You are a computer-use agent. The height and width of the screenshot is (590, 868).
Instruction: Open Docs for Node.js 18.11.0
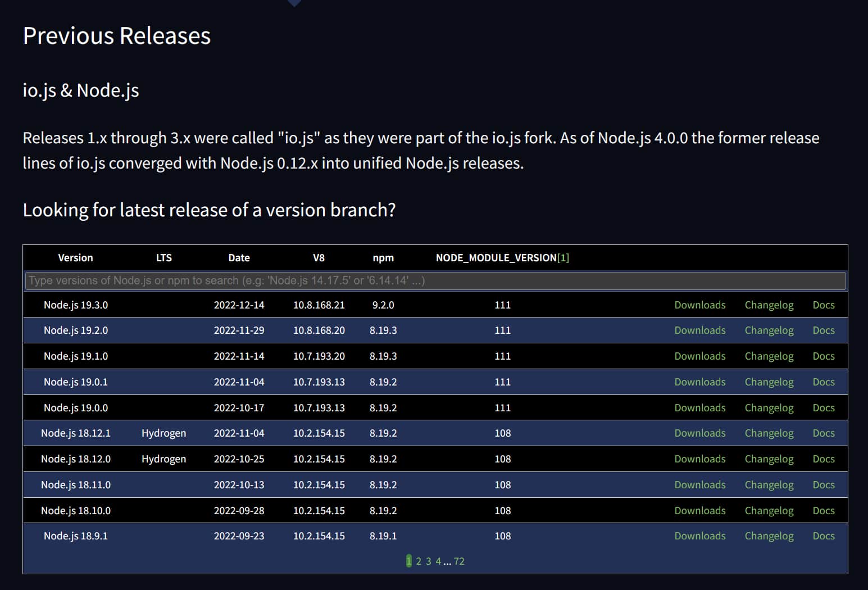tap(823, 485)
